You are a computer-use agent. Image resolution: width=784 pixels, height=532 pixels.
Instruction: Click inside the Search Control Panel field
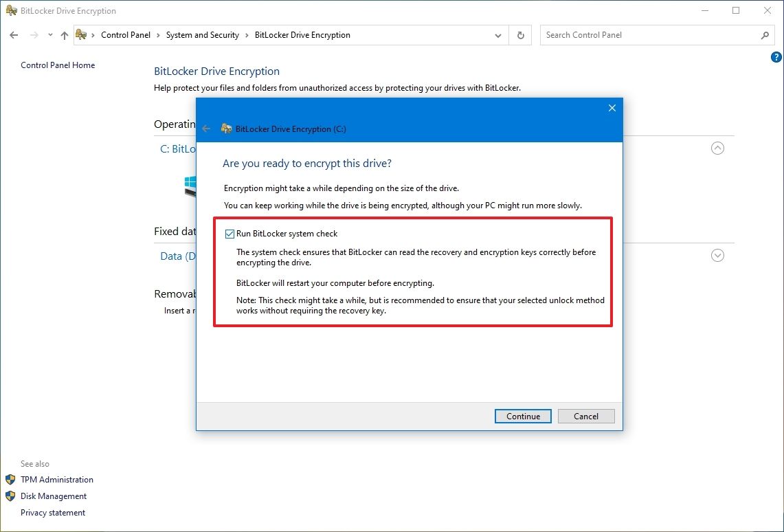(x=618, y=34)
